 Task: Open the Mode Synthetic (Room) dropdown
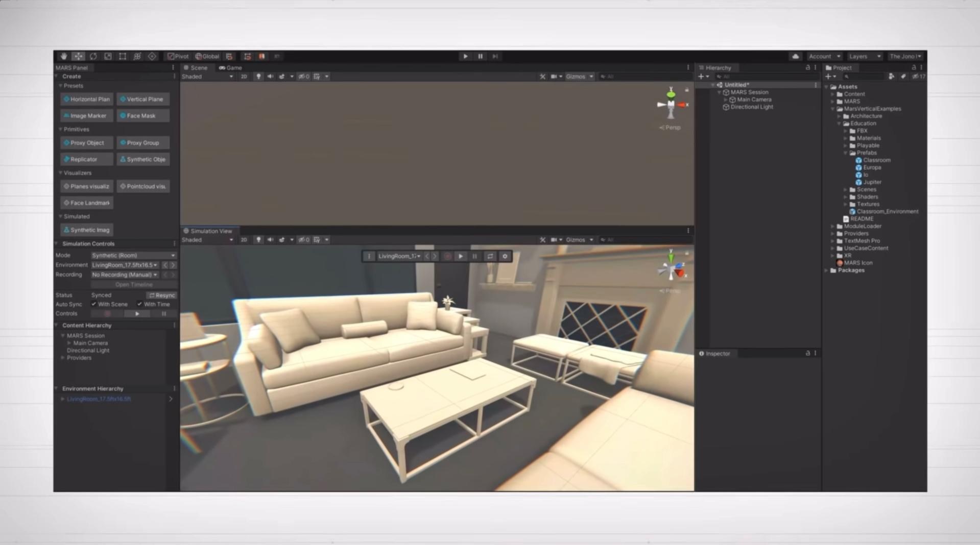point(133,255)
